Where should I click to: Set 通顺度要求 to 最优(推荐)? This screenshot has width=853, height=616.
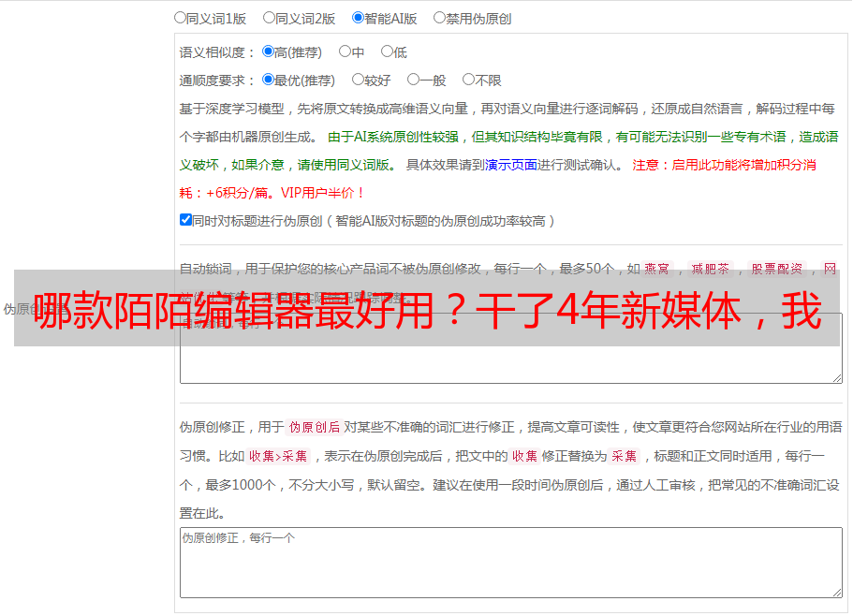click(268, 80)
